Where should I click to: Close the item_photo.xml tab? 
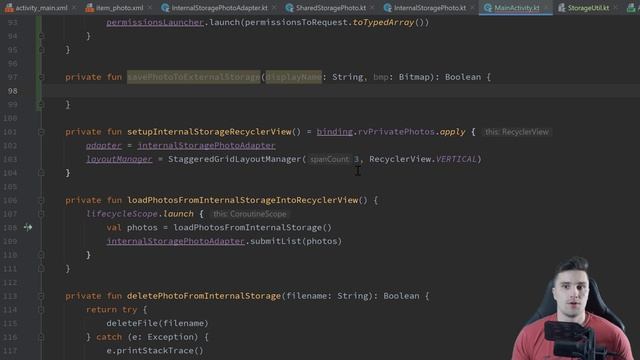[x=150, y=8]
